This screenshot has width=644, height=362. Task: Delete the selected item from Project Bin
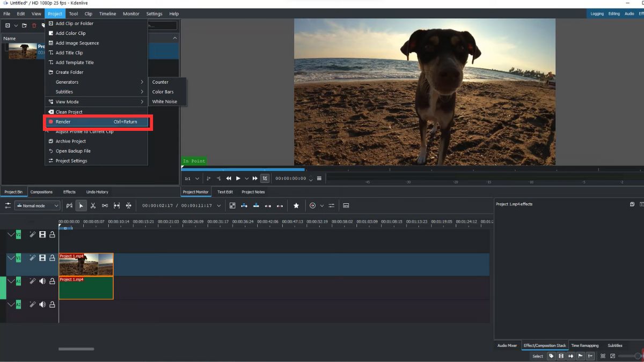tap(34, 25)
